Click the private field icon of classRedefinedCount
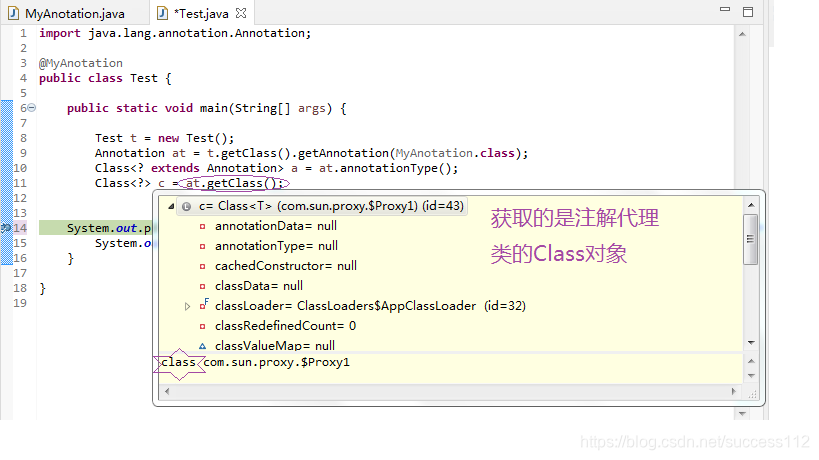Viewport: 819px width, 460px height. coord(203,326)
